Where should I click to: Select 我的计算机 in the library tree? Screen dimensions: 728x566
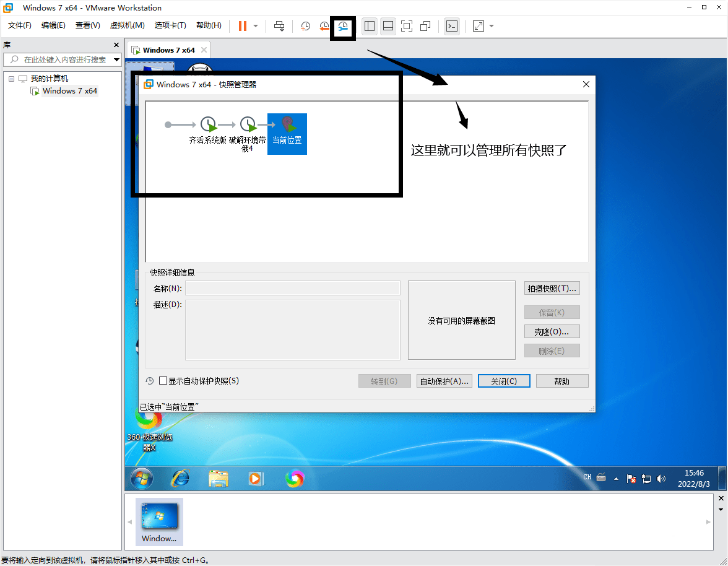pyautogui.click(x=50, y=79)
